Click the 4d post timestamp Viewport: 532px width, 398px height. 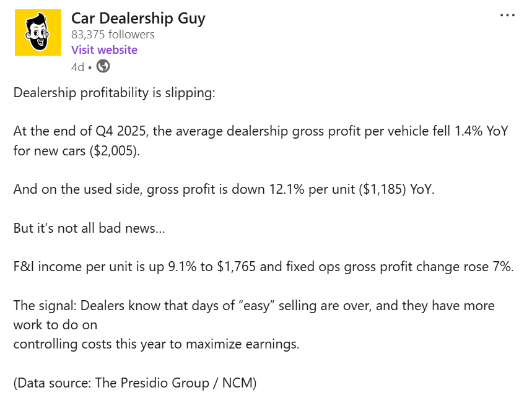pyautogui.click(x=77, y=67)
